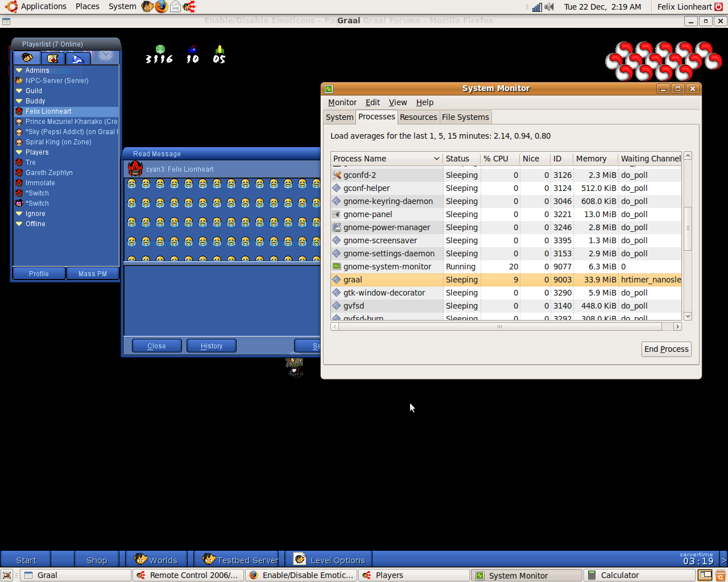Screen dimensions: 728x582
Task: Click the network signal icon in tray
Action: 537,7
